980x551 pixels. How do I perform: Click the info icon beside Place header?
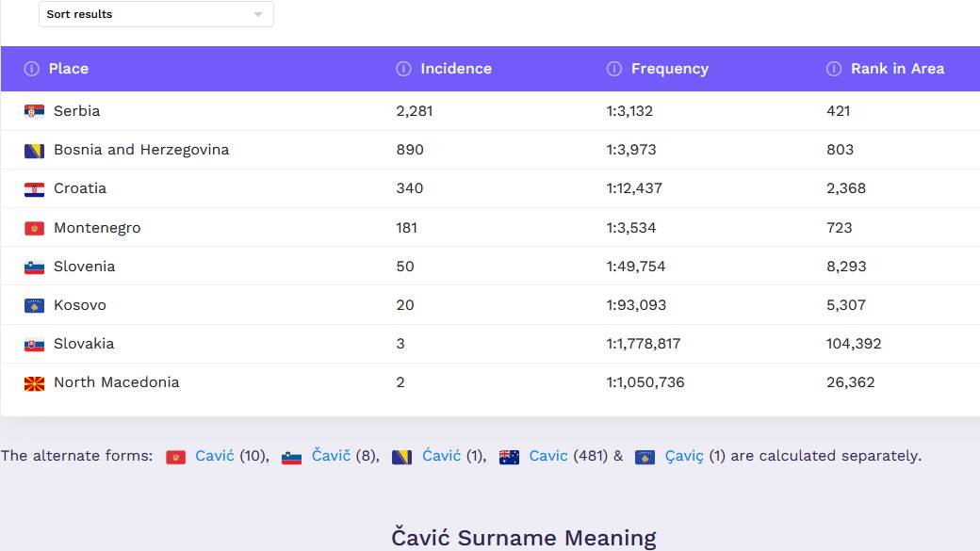pyautogui.click(x=32, y=69)
